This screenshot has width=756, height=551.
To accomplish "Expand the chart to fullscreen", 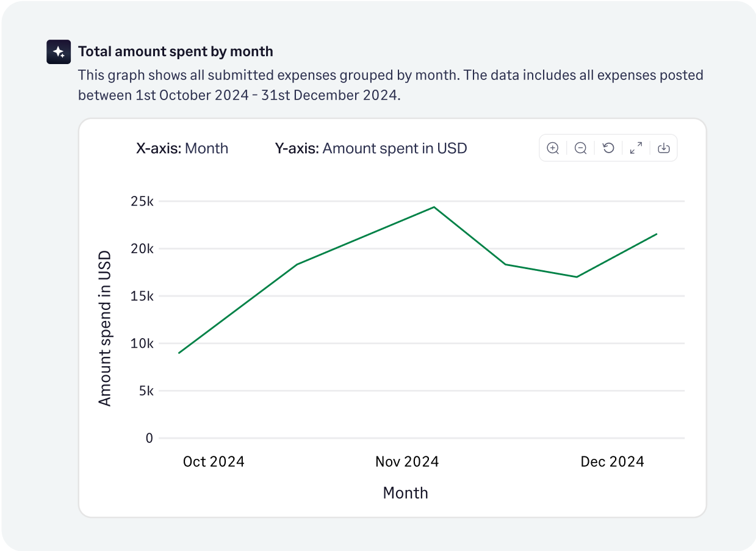I will pyautogui.click(x=636, y=148).
